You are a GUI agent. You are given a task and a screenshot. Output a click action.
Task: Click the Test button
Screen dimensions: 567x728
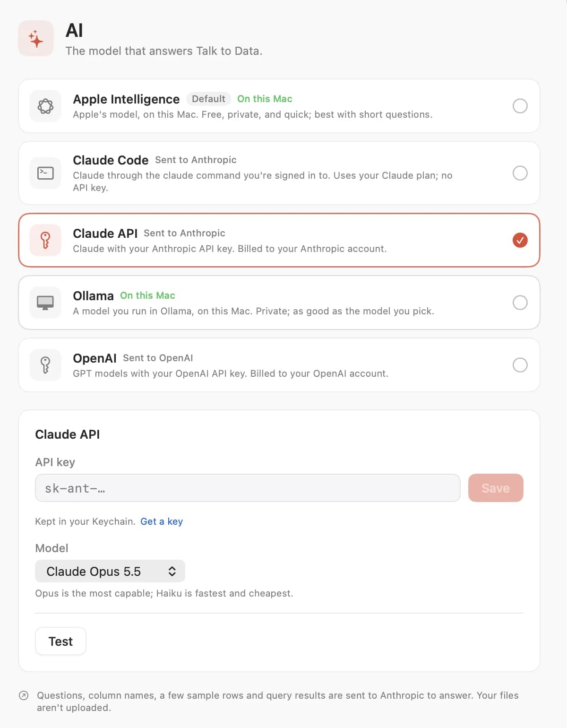(60, 641)
